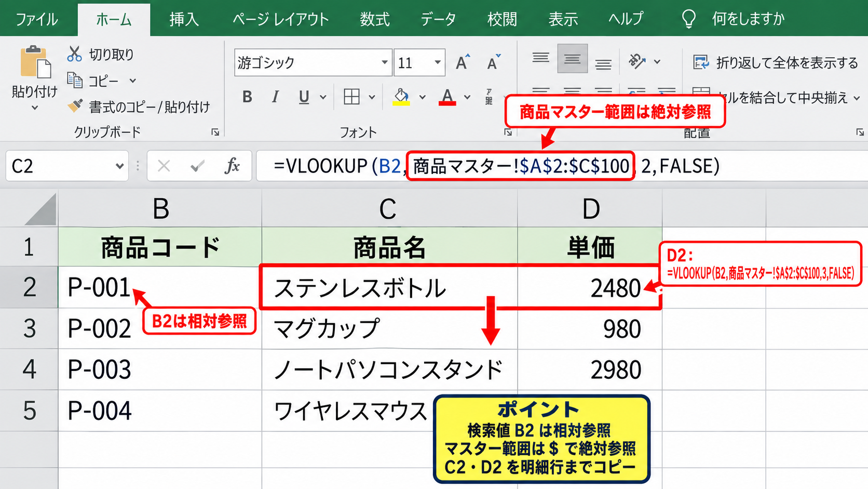868x489 pixels.
Task: Click the Borders grid icon
Action: click(351, 97)
